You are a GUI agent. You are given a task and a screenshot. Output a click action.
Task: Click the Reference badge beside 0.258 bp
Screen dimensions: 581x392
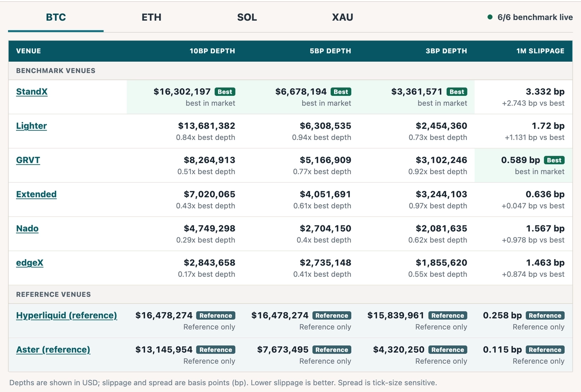pyautogui.click(x=545, y=315)
